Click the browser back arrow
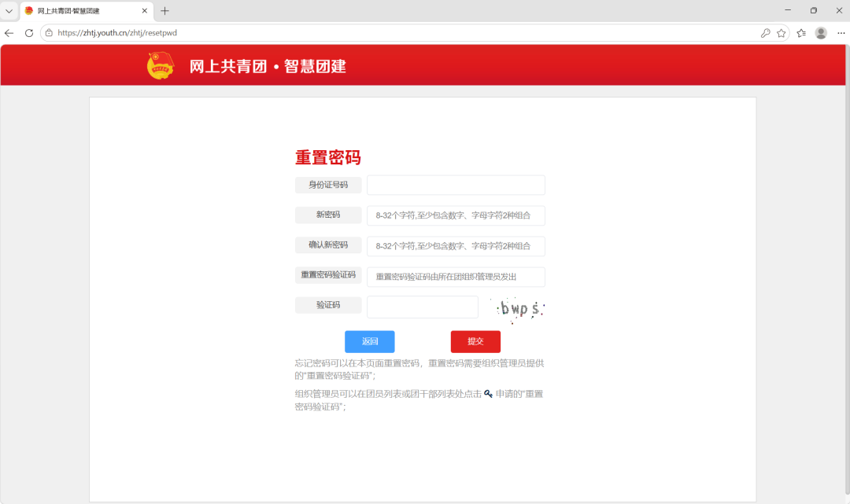This screenshot has height=504, width=850. (9, 33)
